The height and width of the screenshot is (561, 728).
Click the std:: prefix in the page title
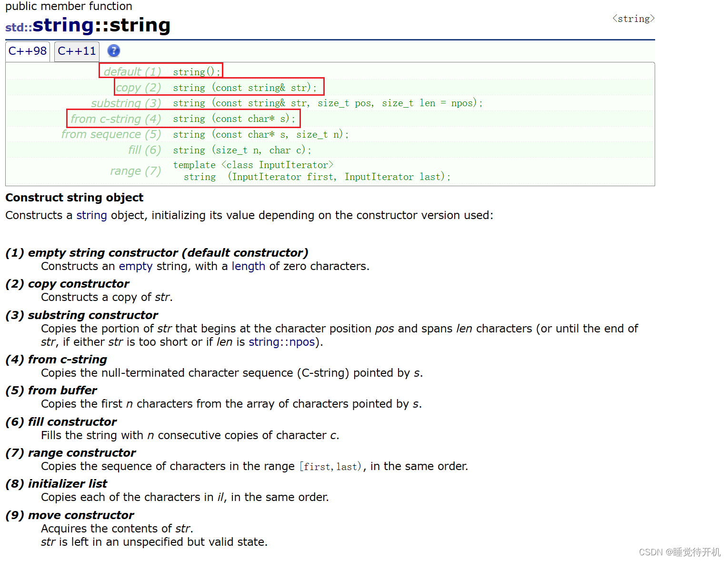coord(19,27)
